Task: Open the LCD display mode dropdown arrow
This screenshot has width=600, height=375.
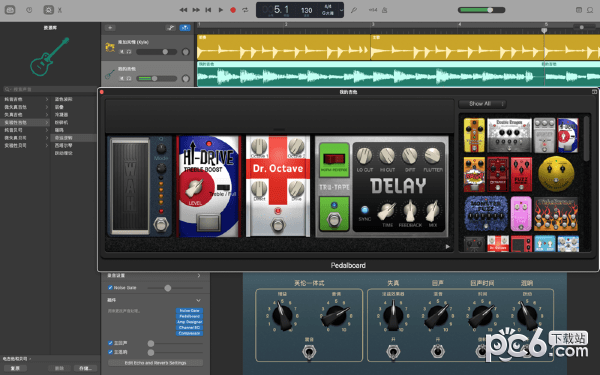Action: click(x=341, y=10)
